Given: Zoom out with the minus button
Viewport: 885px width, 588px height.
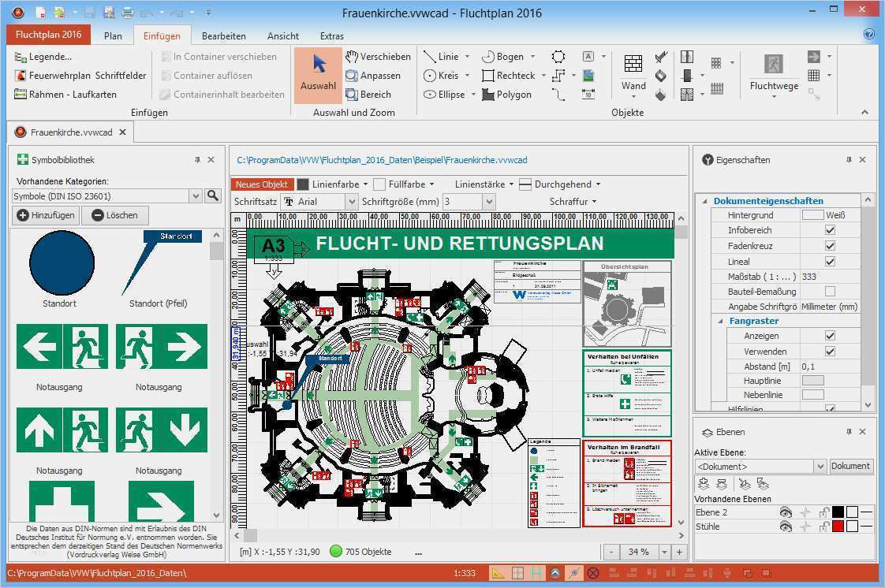Looking at the screenshot, I should tap(611, 552).
